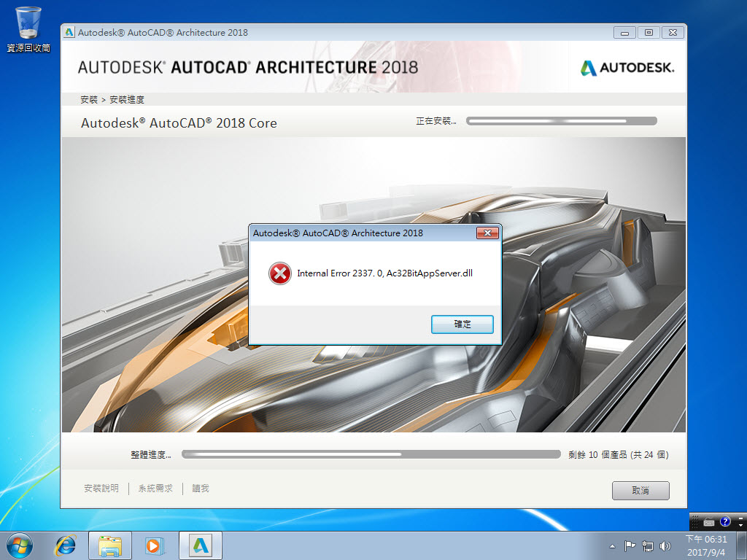This screenshot has height=560, width=747.
Task: Minimize the AutoCAD Architecture installer window
Action: point(624,33)
